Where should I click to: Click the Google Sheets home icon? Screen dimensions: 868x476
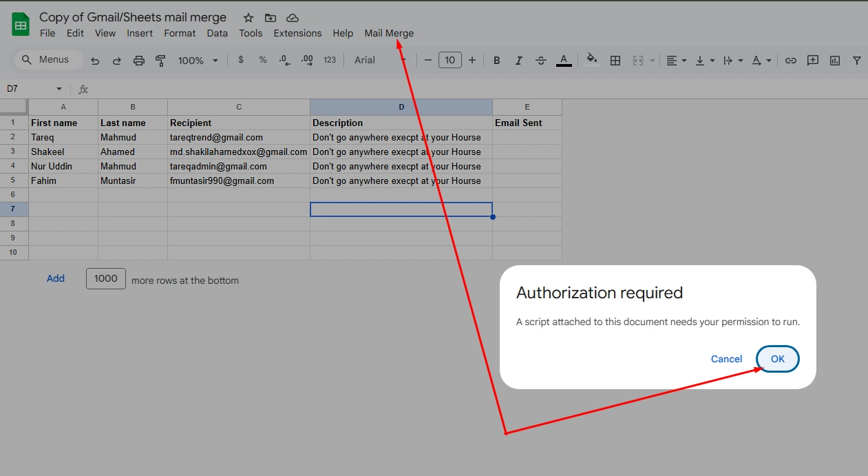[21, 25]
